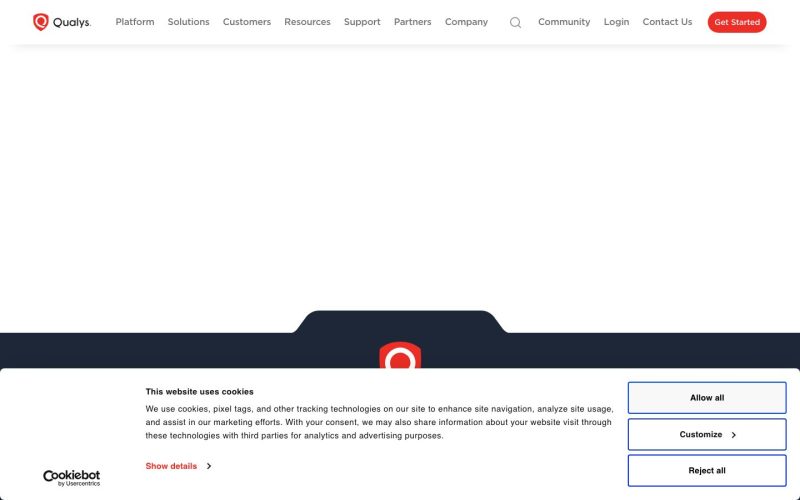Open the Customers menu
800x500 pixels.
point(247,22)
